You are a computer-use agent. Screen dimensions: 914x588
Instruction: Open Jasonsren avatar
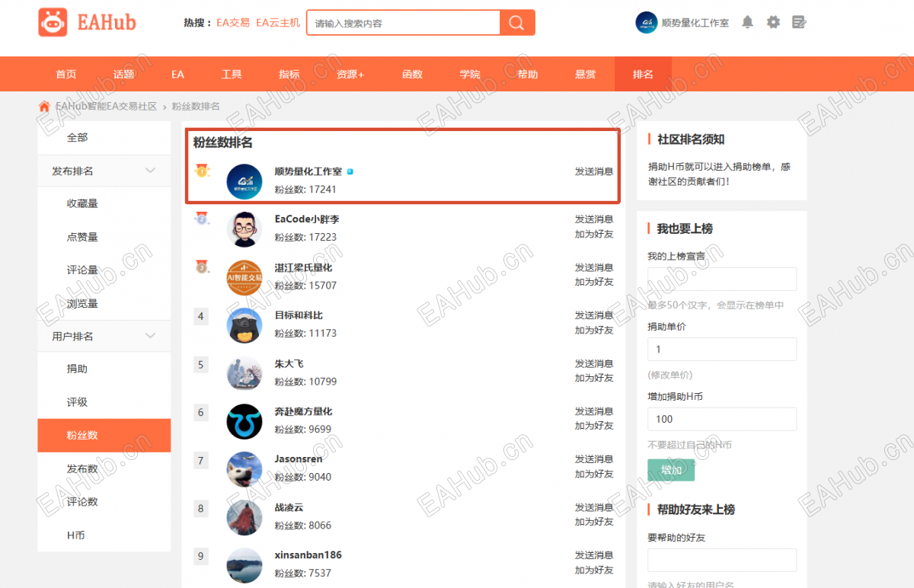click(x=244, y=469)
